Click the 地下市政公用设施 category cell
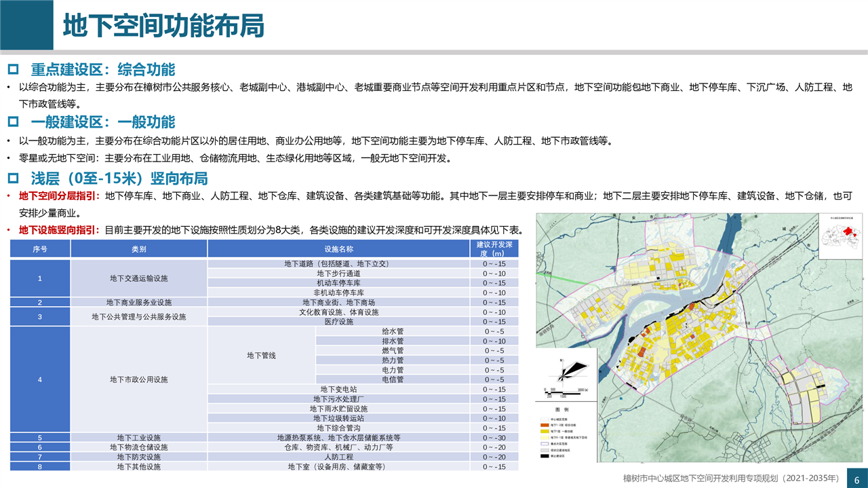Image resolution: width=868 pixels, height=488 pixels. [138, 379]
